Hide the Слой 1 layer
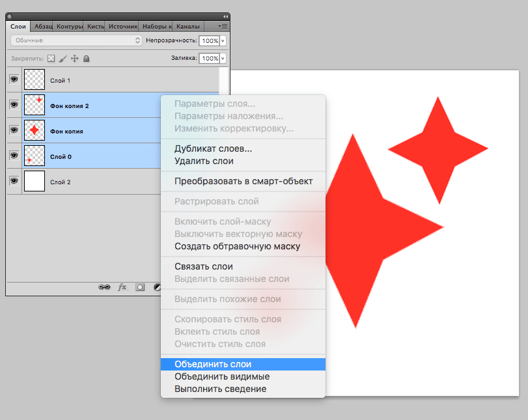The image size is (528, 420). (x=14, y=80)
